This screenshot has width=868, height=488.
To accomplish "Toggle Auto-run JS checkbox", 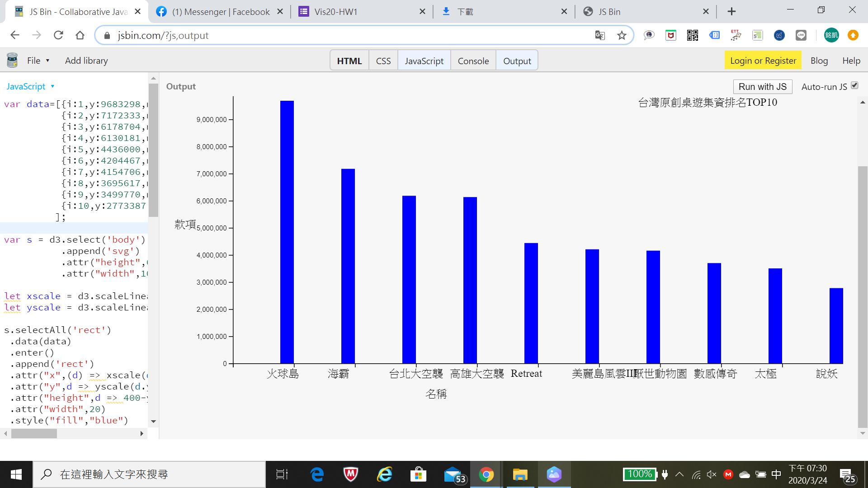I will [854, 85].
